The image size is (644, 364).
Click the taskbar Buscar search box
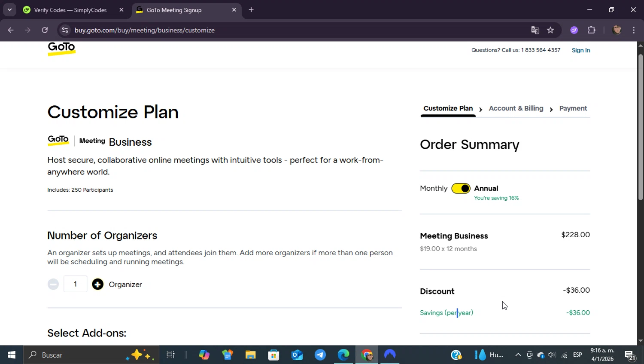click(x=91, y=355)
